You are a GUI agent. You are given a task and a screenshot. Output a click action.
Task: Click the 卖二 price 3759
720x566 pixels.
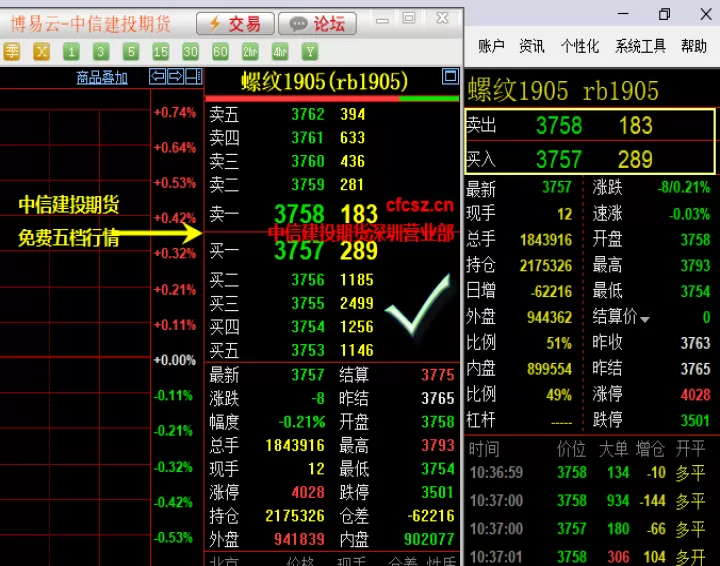click(308, 184)
